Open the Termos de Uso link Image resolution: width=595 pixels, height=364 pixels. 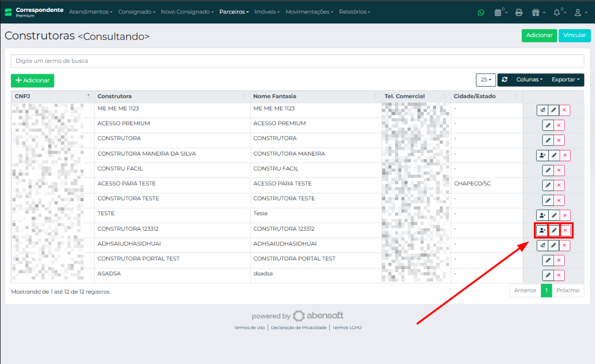249,328
